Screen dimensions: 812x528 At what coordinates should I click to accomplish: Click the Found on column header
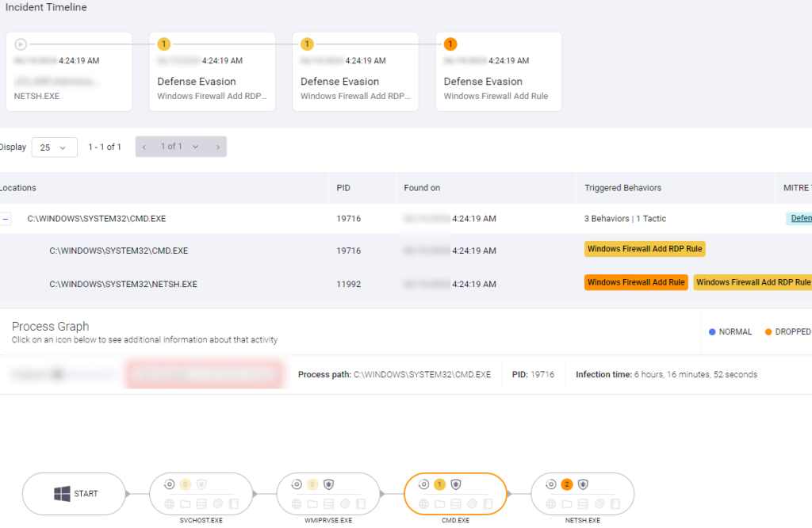(x=422, y=188)
